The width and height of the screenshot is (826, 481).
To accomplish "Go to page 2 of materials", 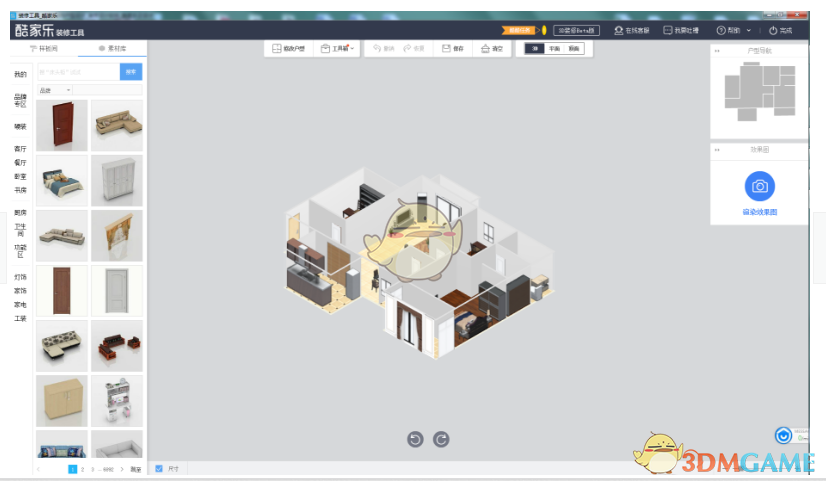I will (83, 469).
